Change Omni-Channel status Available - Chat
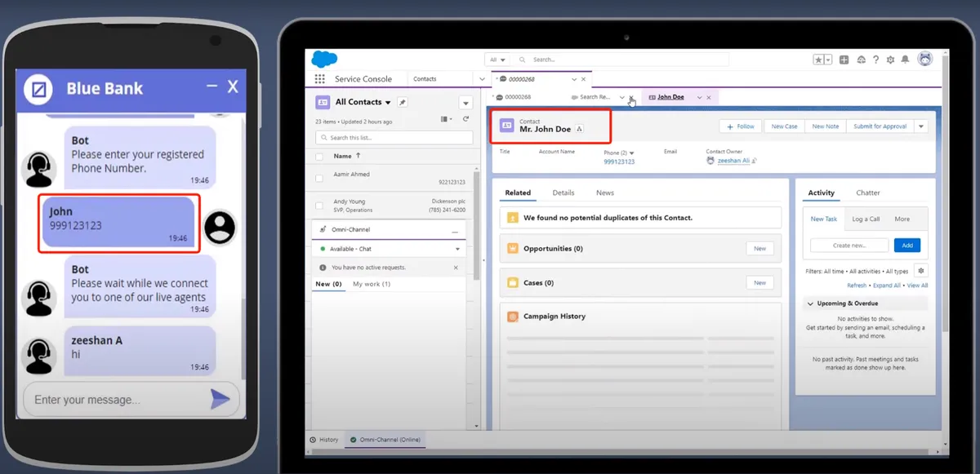Viewport: 980px width, 474px height. tap(390, 249)
